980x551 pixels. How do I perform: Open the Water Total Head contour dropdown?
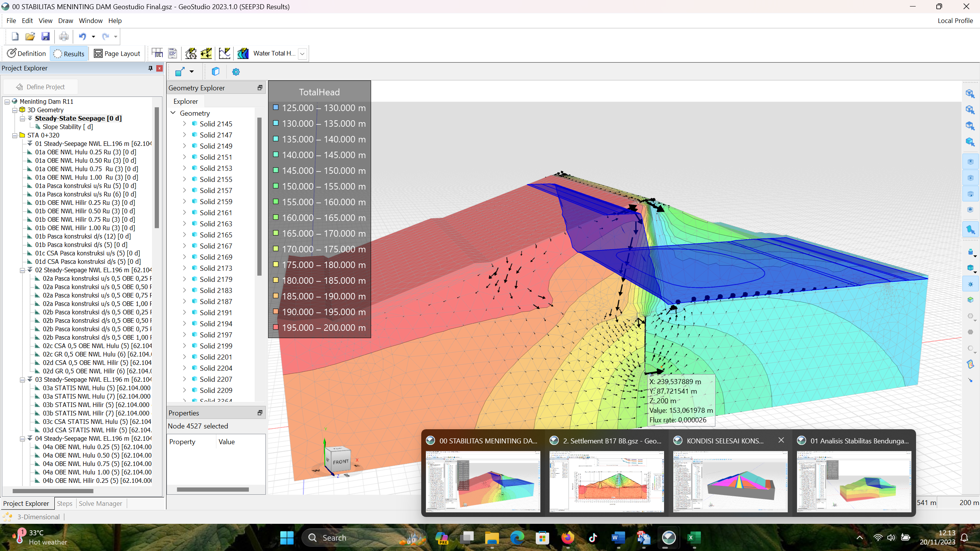[303, 54]
